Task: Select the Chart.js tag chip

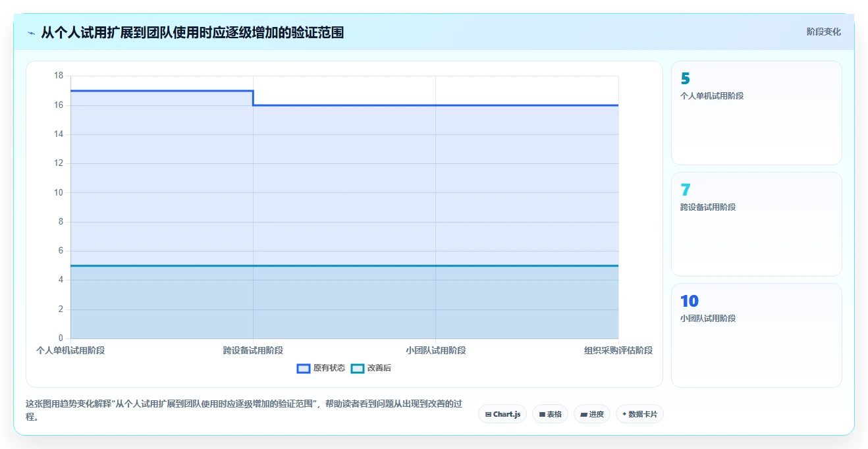Action: (502, 414)
